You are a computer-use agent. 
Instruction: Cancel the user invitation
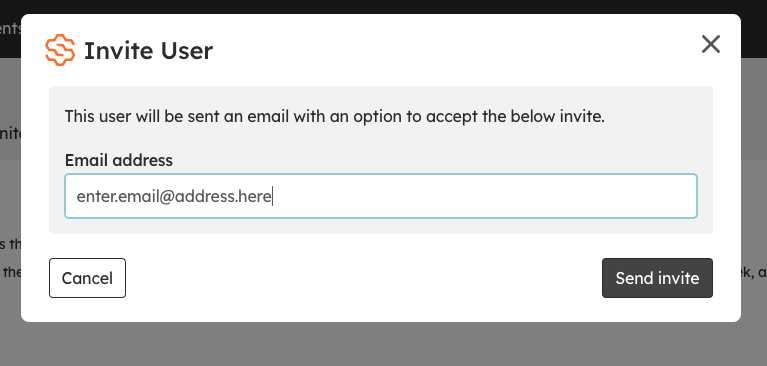(x=87, y=278)
